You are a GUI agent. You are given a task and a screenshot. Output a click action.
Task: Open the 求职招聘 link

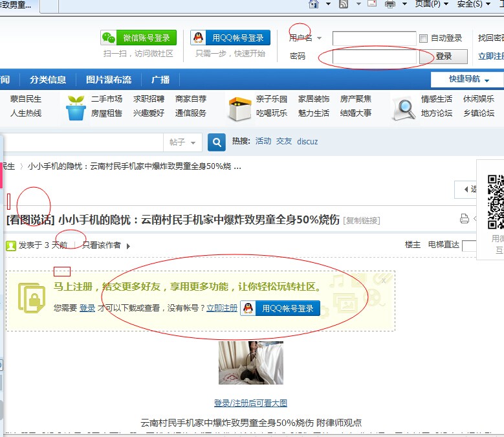tap(149, 98)
